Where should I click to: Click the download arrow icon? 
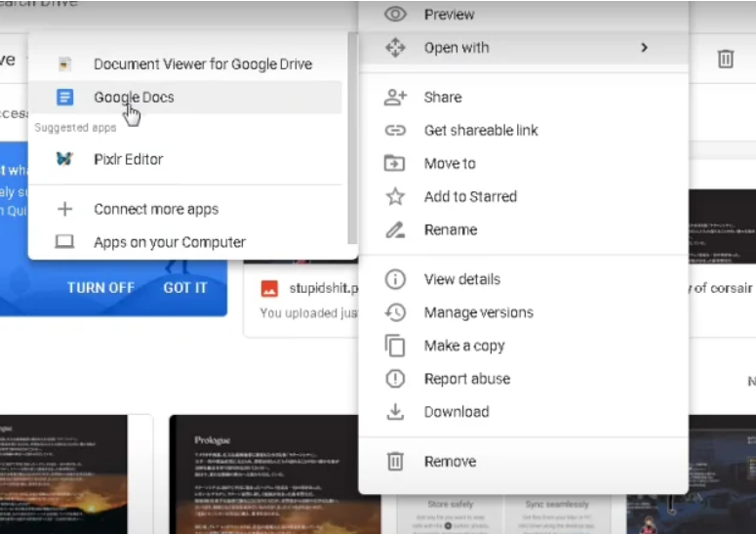pyautogui.click(x=395, y=412)
